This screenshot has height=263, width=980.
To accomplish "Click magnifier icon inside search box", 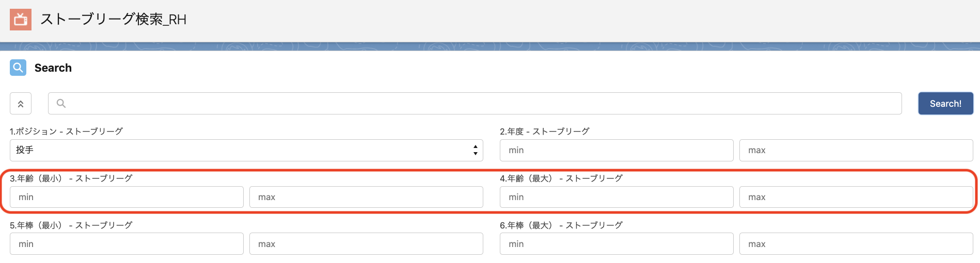I will pos(61,104).
